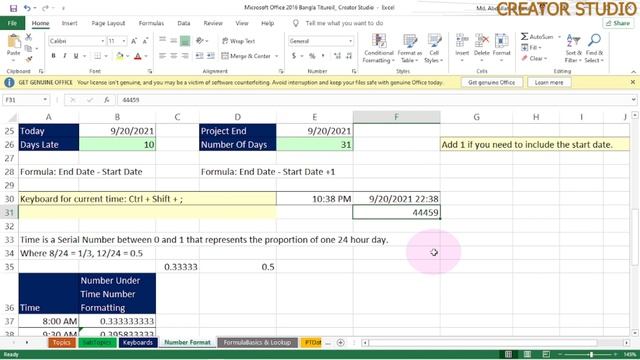
Task: Open the File menu tab
Action: (x=12, y=23)
